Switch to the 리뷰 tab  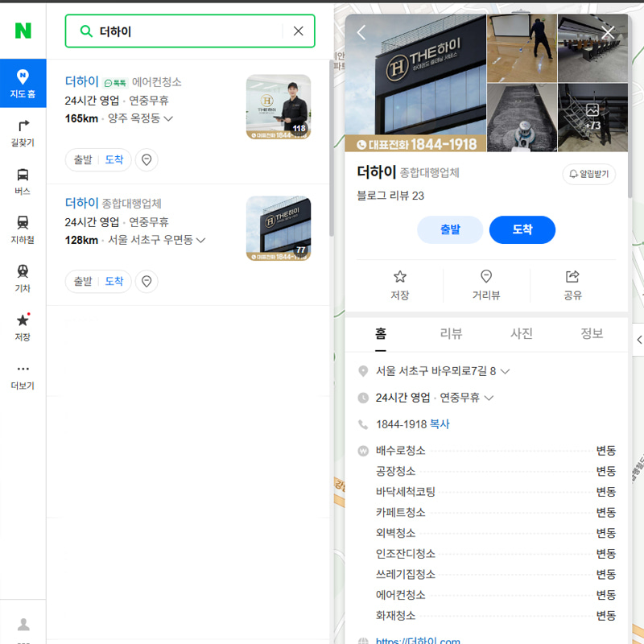(451, 334)
